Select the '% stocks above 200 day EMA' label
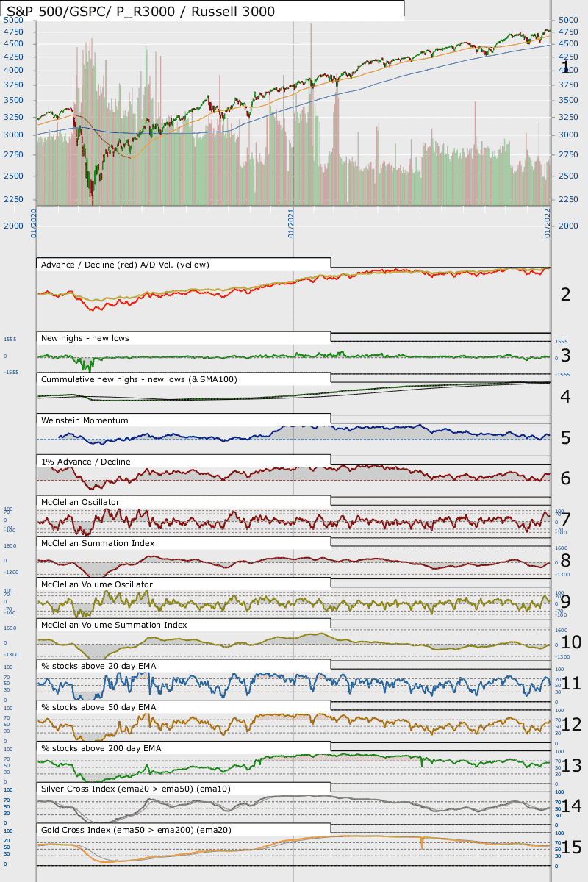The image size is (588, 882). pos(101,748)
